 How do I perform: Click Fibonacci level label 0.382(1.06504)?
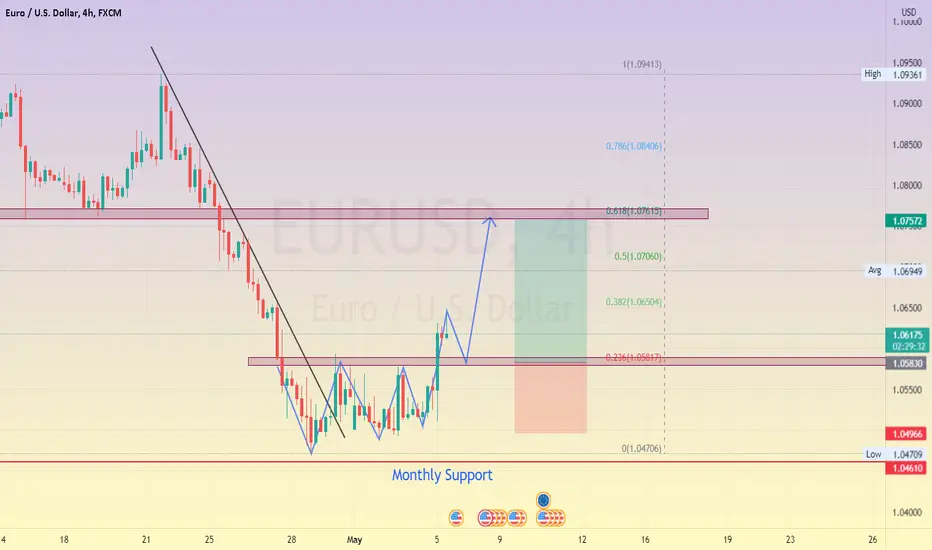(x=634, y=302)
